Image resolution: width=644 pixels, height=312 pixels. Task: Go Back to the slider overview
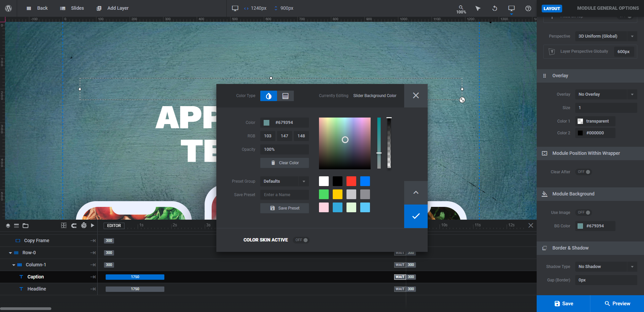click(37, 8)
